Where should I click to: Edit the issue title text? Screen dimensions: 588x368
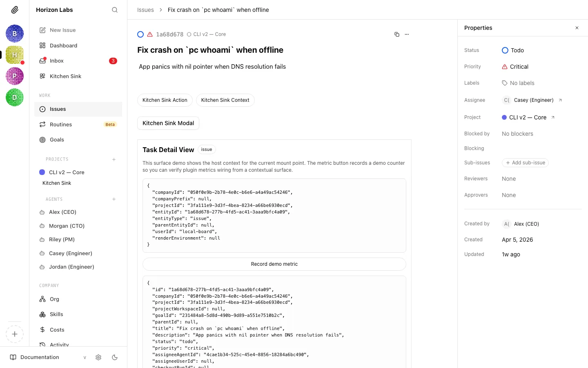(x=210, y=50)
